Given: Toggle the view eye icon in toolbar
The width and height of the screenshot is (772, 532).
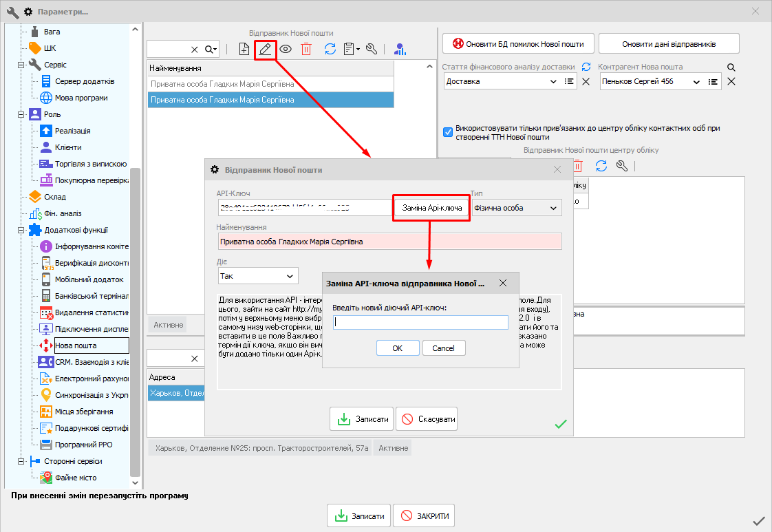Looking at the screenshot, I should (x=286, y=49).
